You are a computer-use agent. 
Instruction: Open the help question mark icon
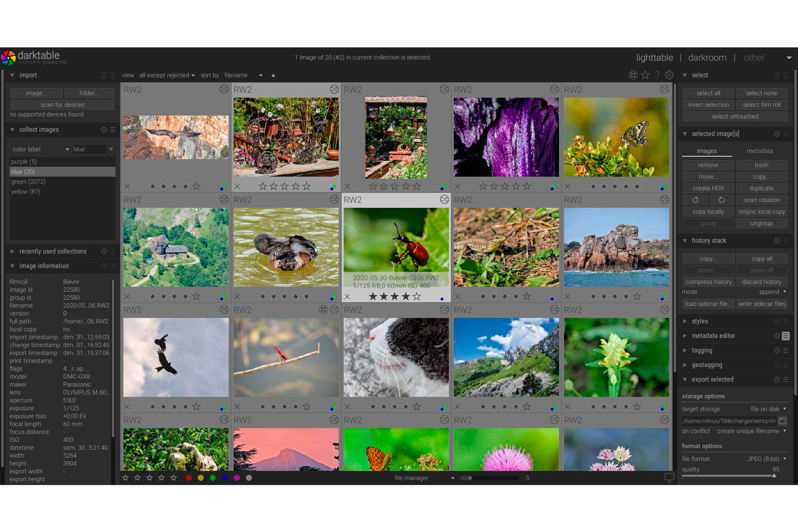click(x=657, y=75)
